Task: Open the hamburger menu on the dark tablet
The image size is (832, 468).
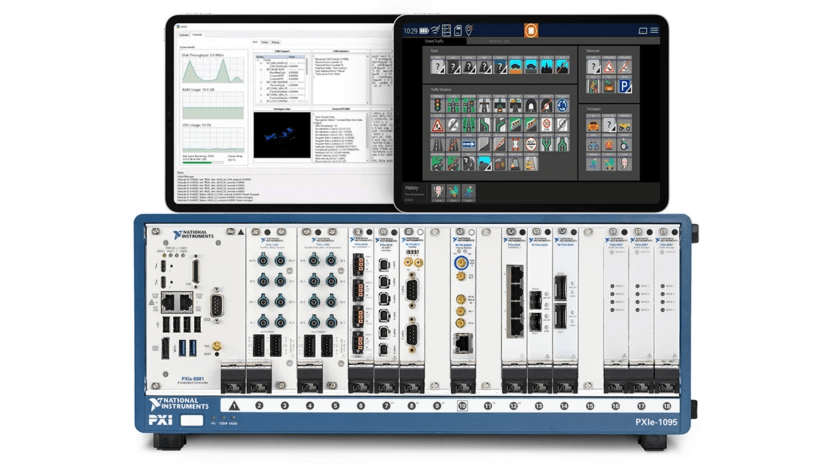Action: pyautogui.click(x=654, y=30)
